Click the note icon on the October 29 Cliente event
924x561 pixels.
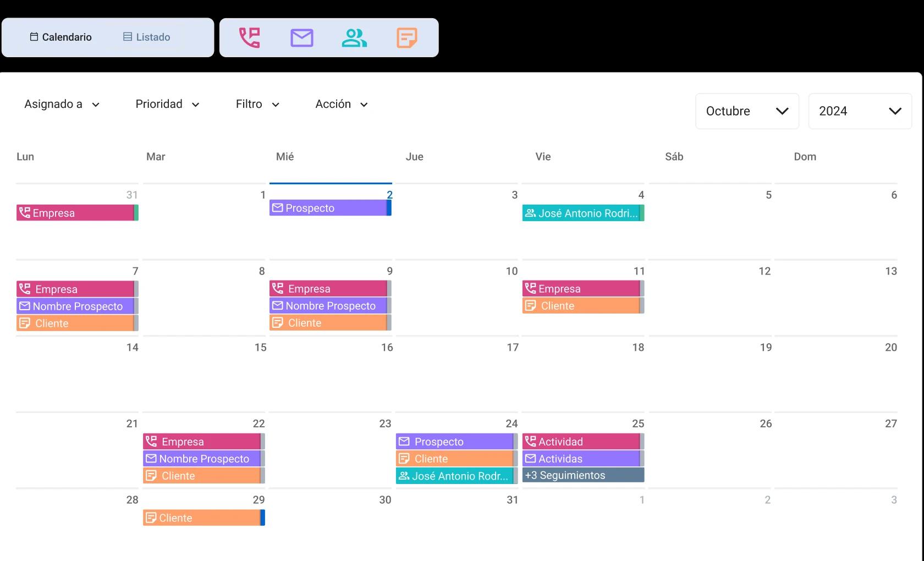pos(150,517)
